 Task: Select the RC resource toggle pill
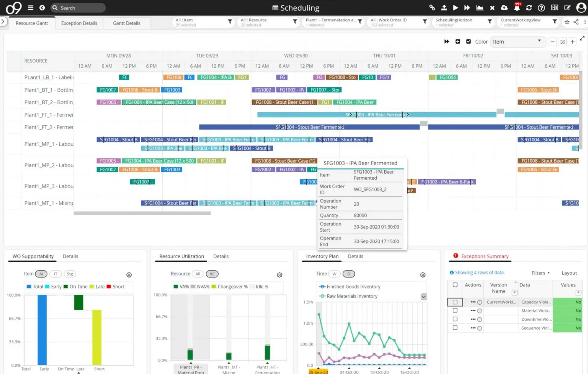212,274
